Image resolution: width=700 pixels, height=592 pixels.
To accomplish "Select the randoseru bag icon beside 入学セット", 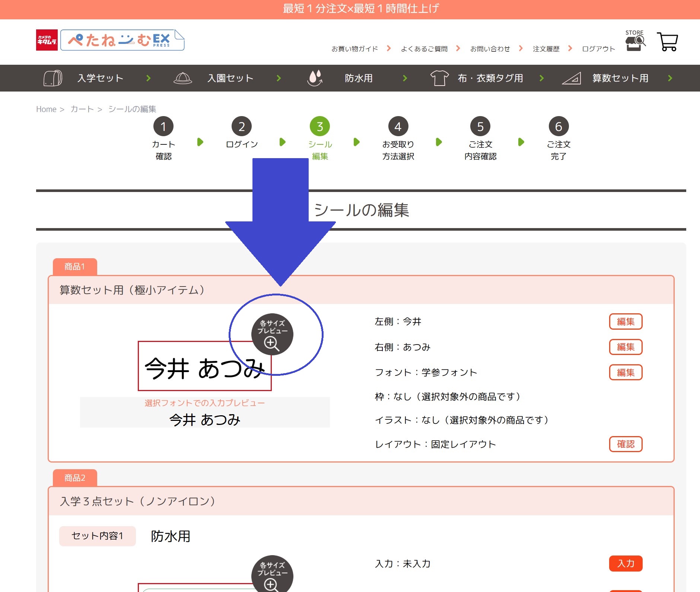I will coord(52,78).
